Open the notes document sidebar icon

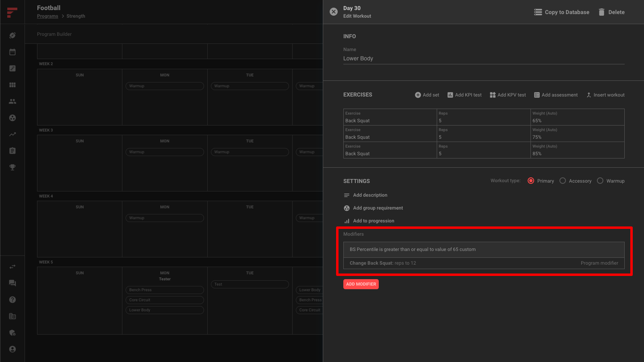[x=12, y=68]
